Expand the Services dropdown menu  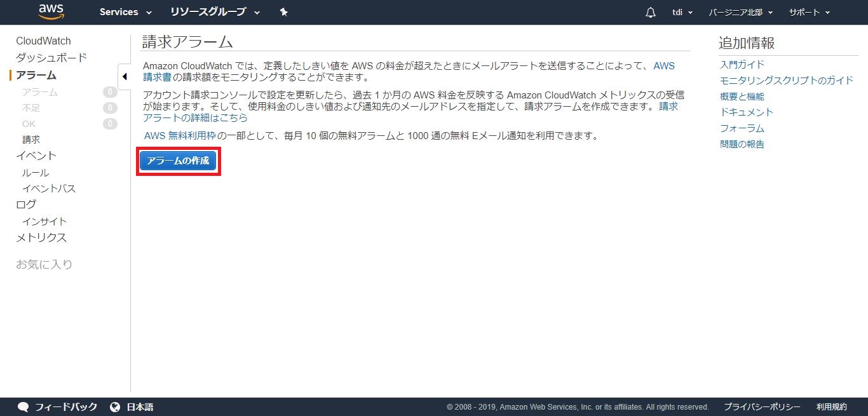[x=125, y=12]
